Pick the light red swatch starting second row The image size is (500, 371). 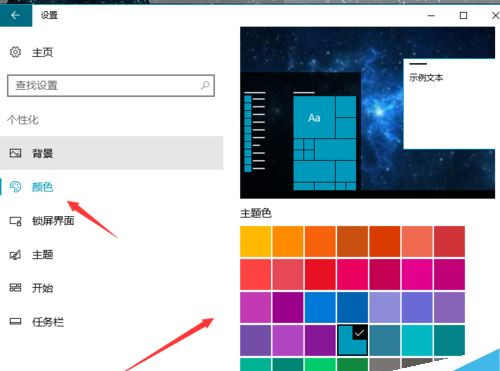tap(255, 274)
